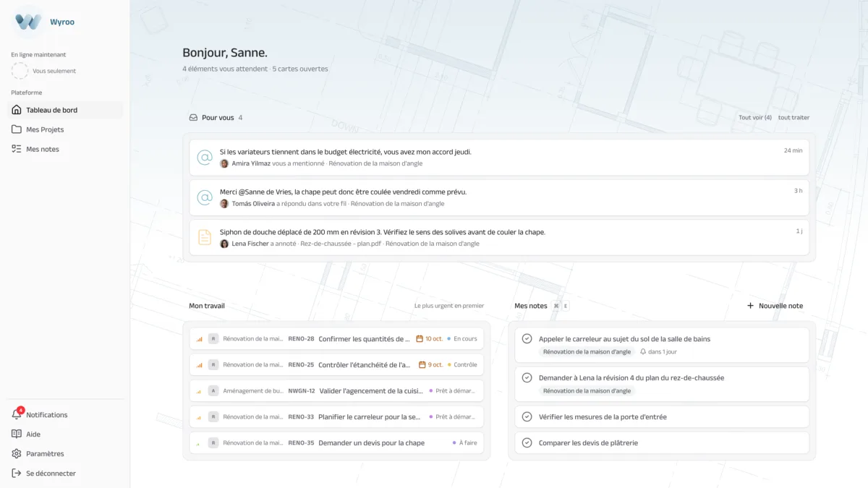The height and width of the screenshot is (488, 868).
Task: Click the mention icon on Tomás Oliveira's reply
Action: 205,197
